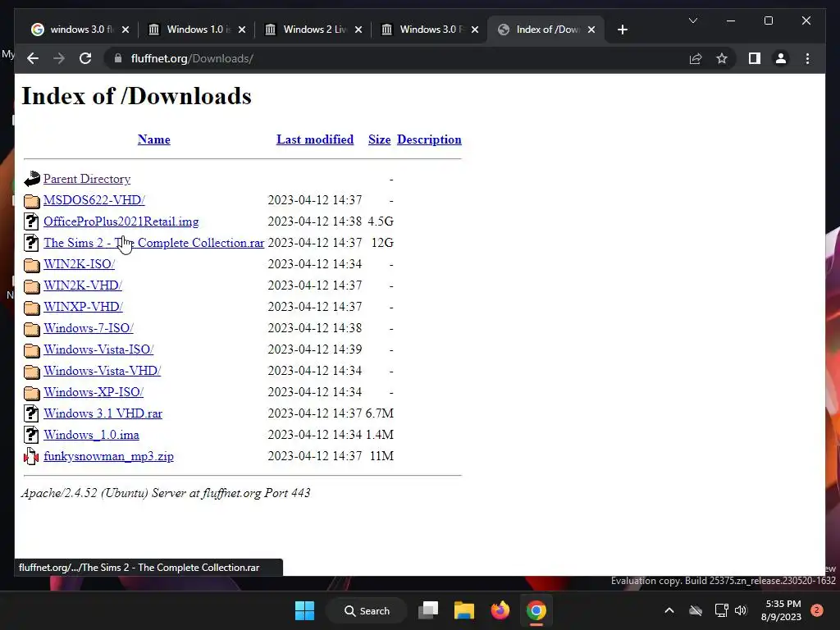840x630 pixels.
Task: Click the compressed-file icon beside funkysnowman_mp3.zip
Action: [x=32, y=456]
